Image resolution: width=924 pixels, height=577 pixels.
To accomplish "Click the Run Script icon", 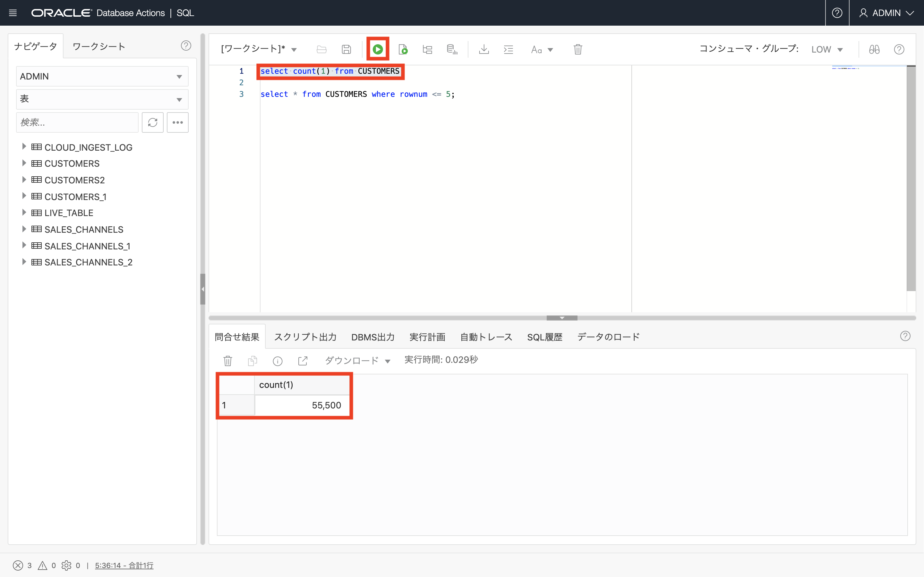I will click(x=403, y=49).
